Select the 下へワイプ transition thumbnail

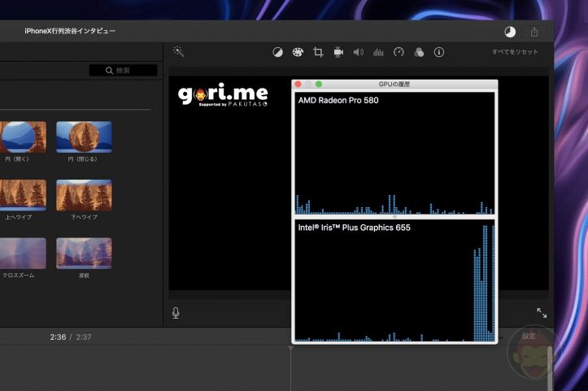(x=84, y=195)
